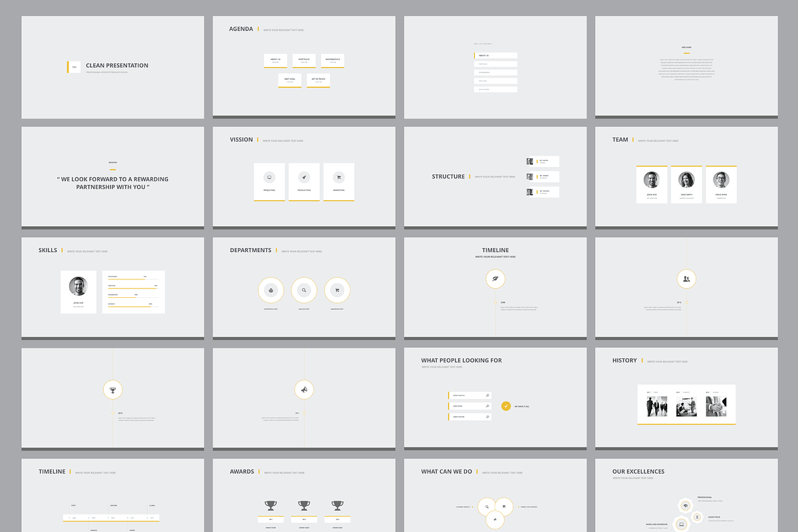
Task: Select Portfolio row in section list
Action: click(495, 64)
